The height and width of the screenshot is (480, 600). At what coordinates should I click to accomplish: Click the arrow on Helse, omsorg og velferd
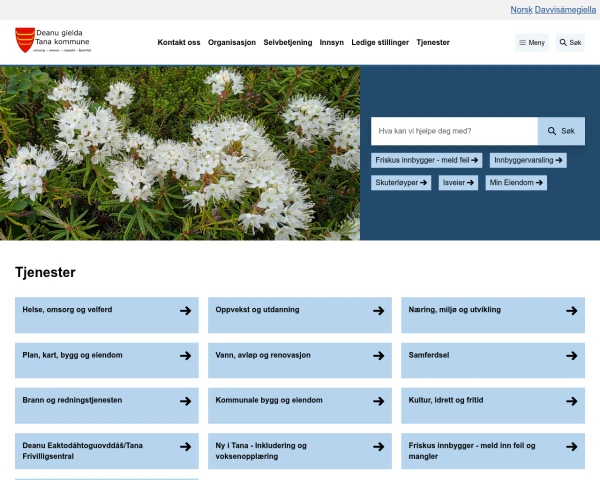186,310
